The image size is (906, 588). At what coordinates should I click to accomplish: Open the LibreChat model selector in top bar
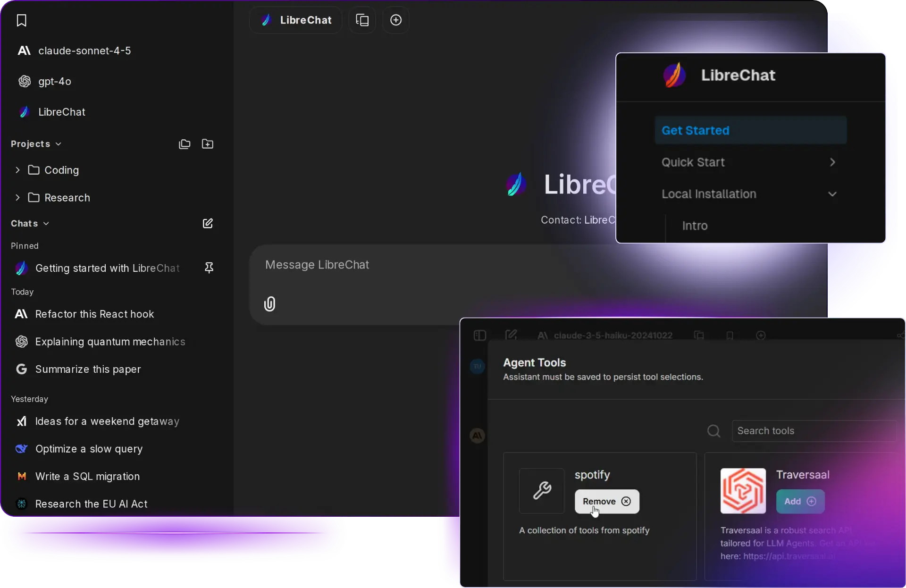pyautogui.click(x=296, y=20)
